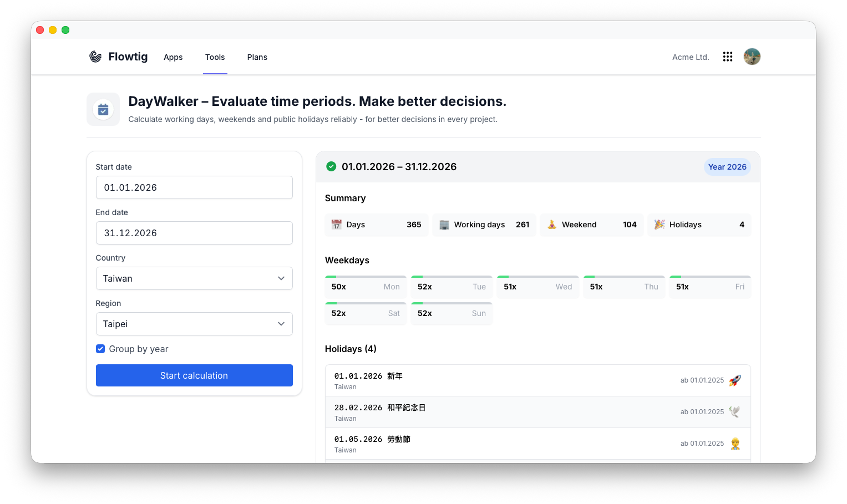The height and width of the screenshot is (504, 847).
Task: Click the 50x Mon progress bar card
Action: tap(366, 287)
